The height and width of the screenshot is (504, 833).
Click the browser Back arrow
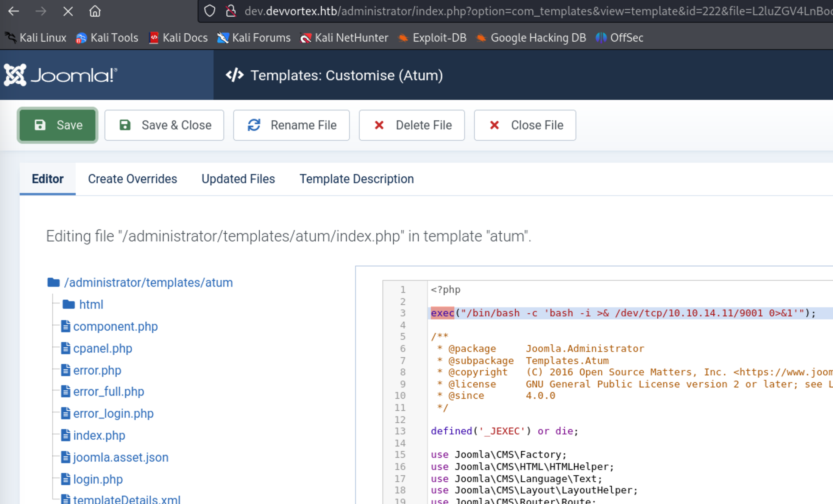(14, 11)
